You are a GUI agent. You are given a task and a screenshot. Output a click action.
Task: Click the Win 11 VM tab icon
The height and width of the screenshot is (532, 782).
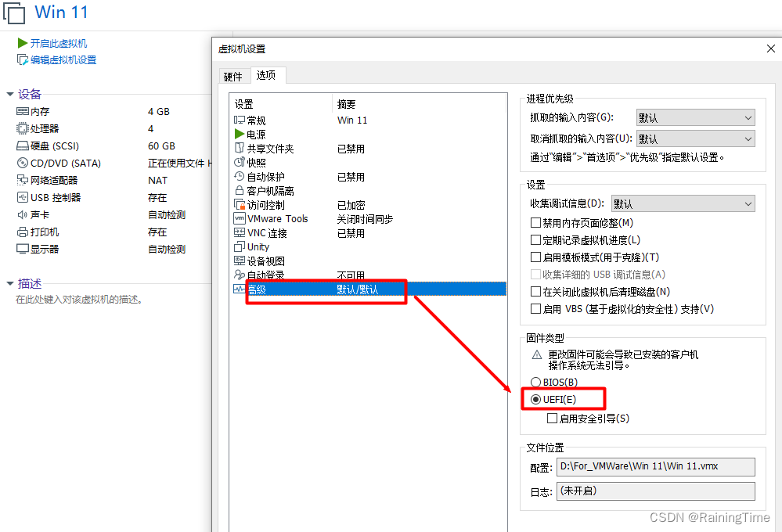14,13
